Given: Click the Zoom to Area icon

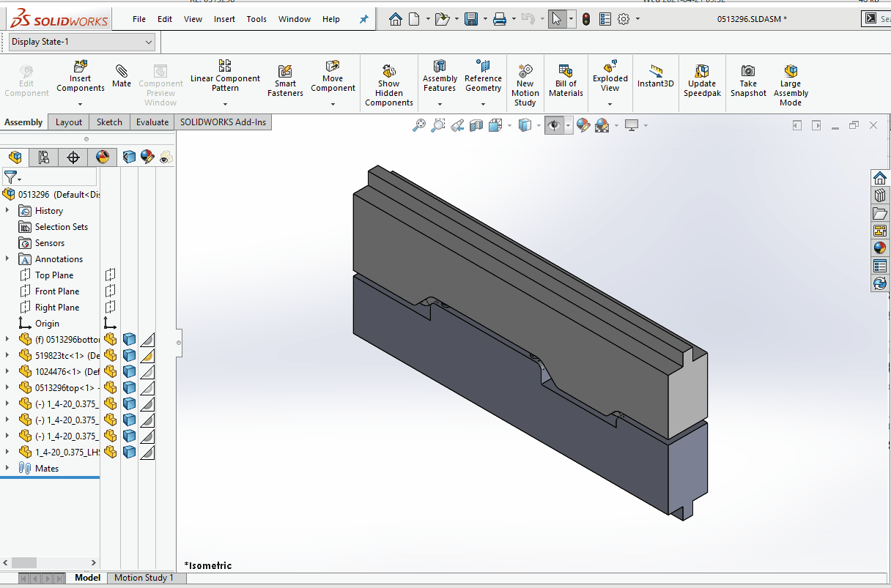Looking at the screenshot, I should click(438, 125).
